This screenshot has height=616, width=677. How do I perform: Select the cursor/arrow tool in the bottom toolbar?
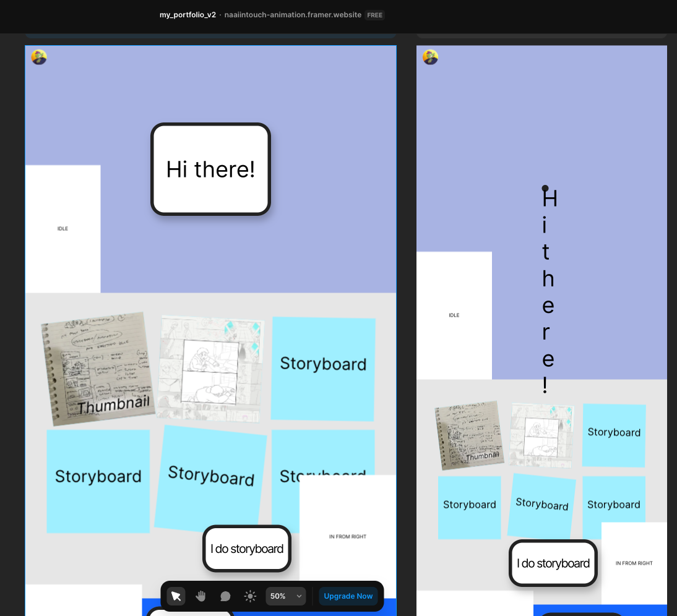click(x=176, y=596)
